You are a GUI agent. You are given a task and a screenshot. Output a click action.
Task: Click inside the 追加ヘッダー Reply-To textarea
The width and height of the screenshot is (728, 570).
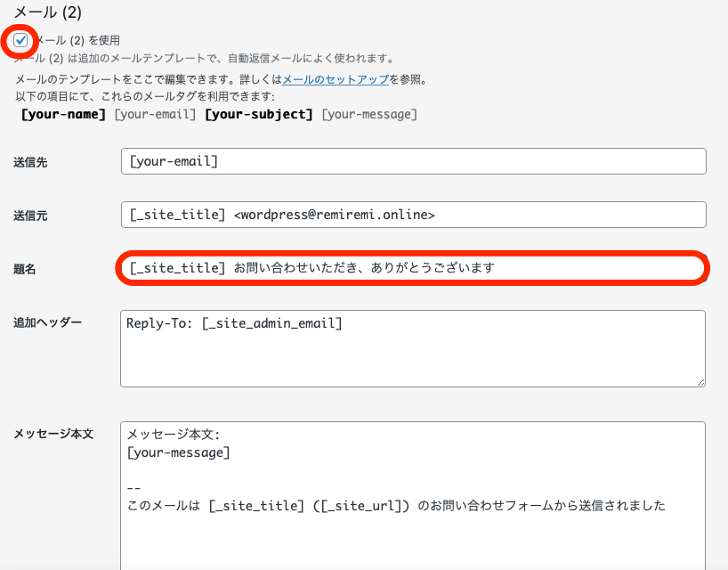pyautogui.click(x=413, y=348)
